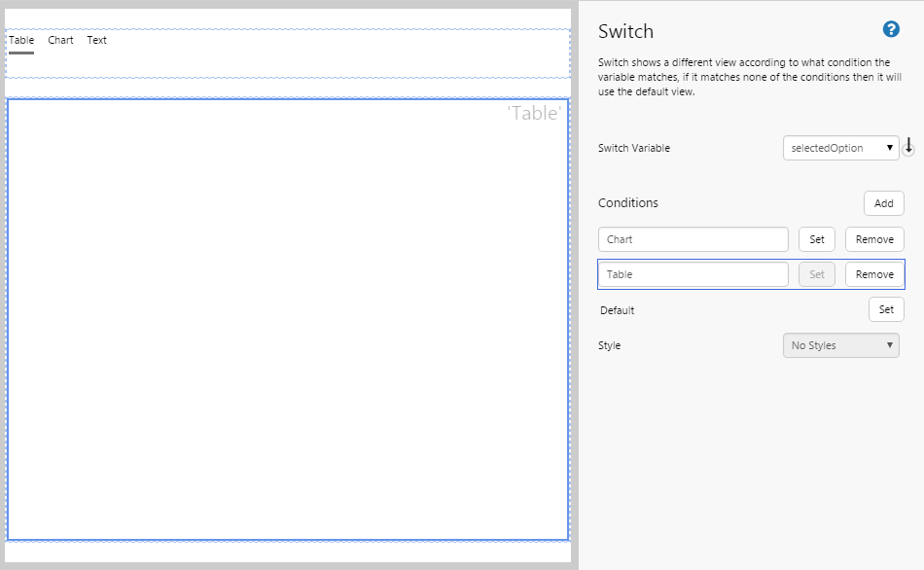
Task: Click the down arrow icon beside selectedOption
Action: [908, 147]
